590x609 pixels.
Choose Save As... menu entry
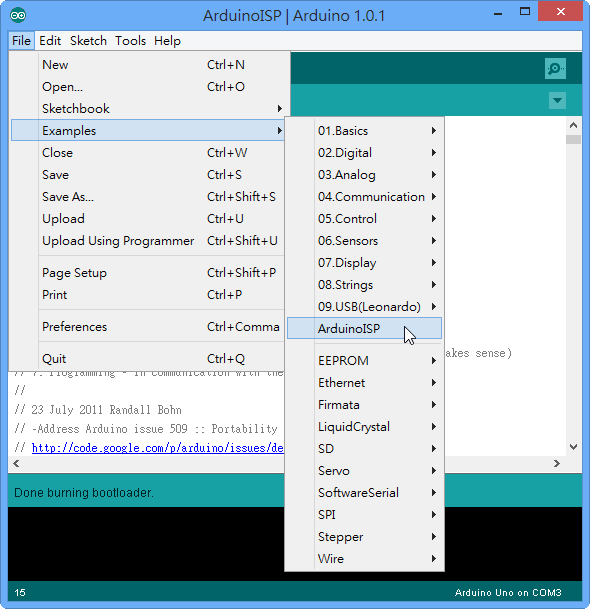click(x=148, y=197)
